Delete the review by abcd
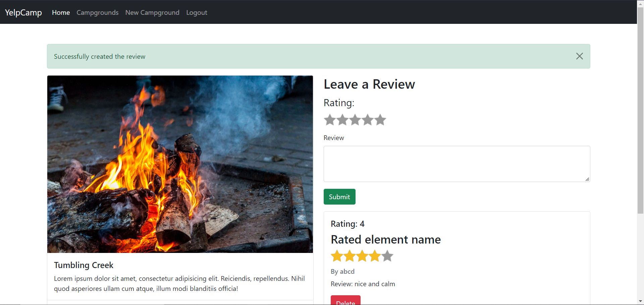 click(x=345, y=301)
